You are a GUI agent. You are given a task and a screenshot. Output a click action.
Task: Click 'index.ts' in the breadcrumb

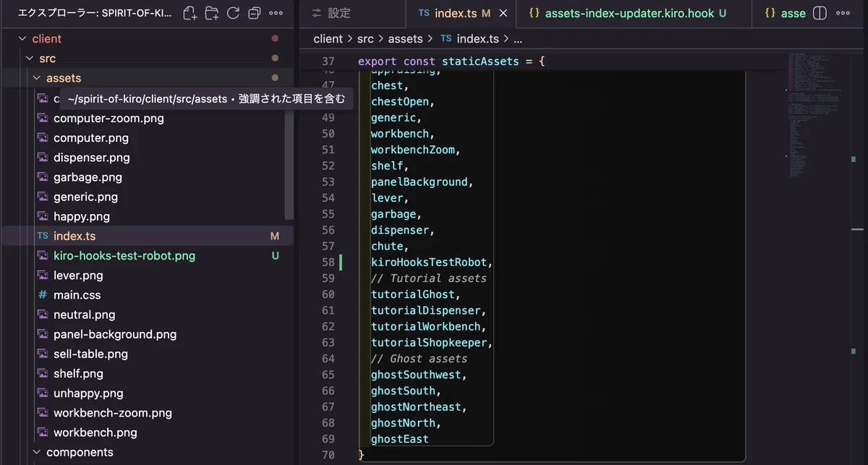tap(477, 39)
